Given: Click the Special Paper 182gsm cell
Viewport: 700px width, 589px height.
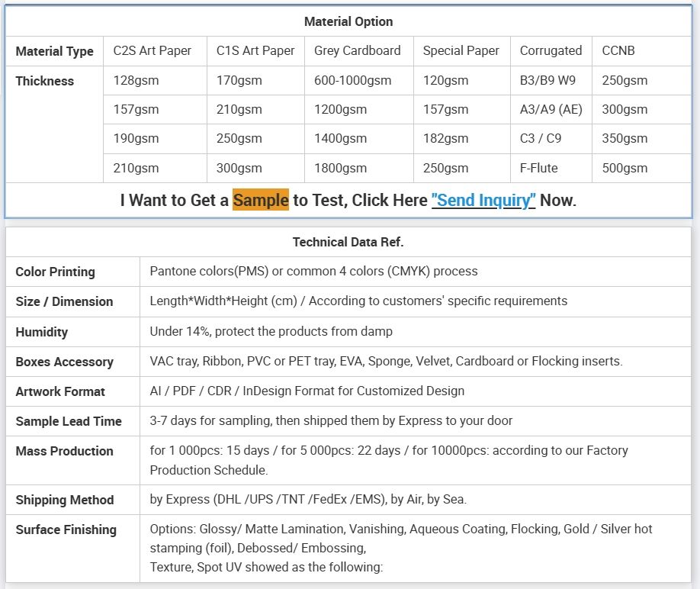Looking at the screenshot, I should coord(445,138).
